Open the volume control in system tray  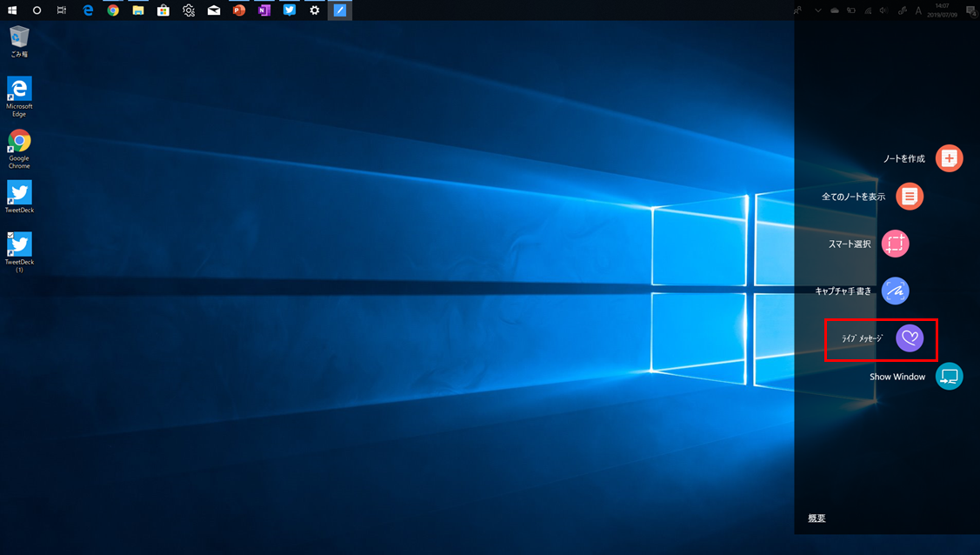point(883,10)
